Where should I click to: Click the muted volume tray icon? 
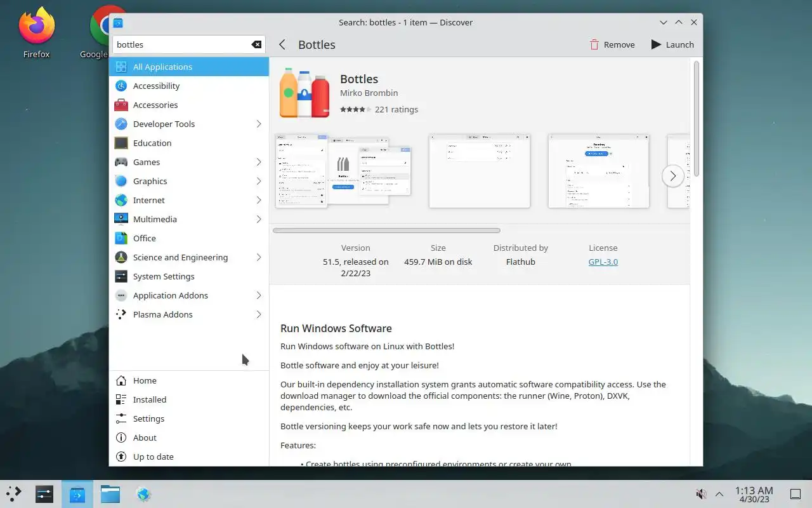click(701, 494)
